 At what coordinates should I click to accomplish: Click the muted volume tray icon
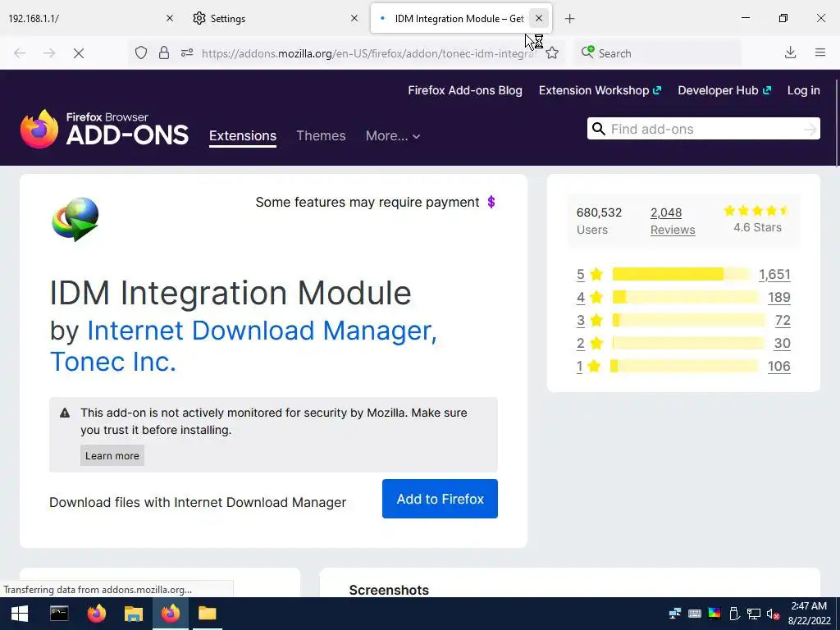pyautogui.click(x=773, y=614)
